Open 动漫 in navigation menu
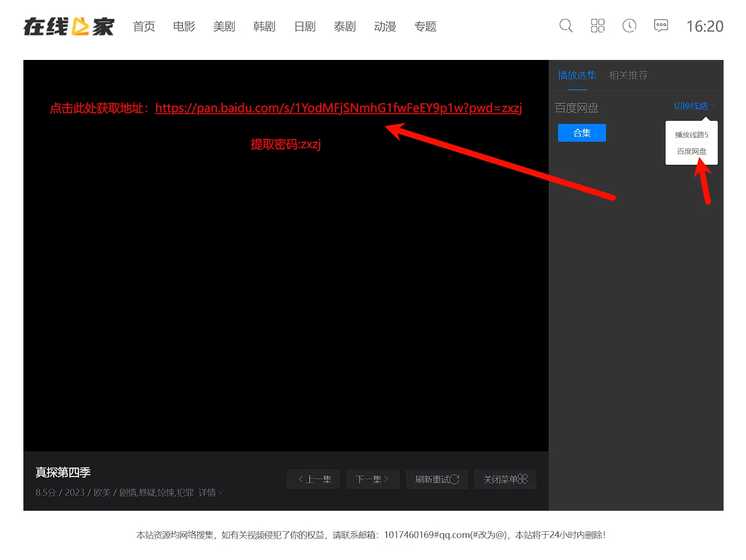The height and width of the screenshot is (560, 746). 385,26
